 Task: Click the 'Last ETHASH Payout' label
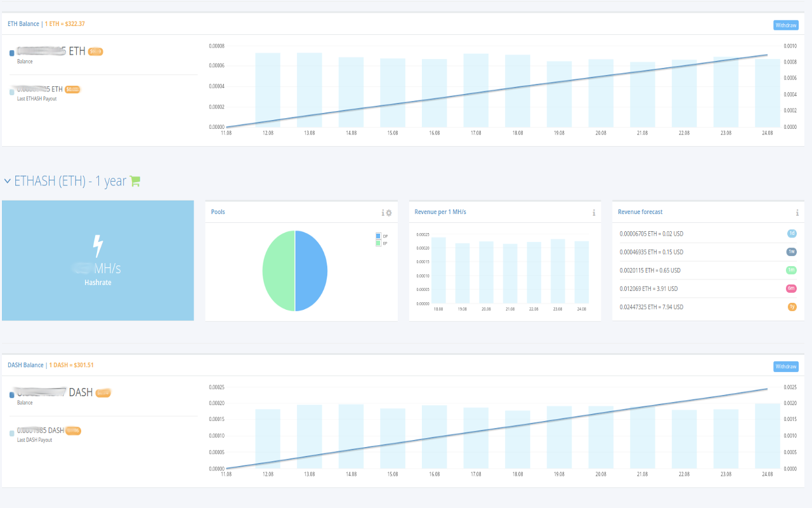coord(37,99)
